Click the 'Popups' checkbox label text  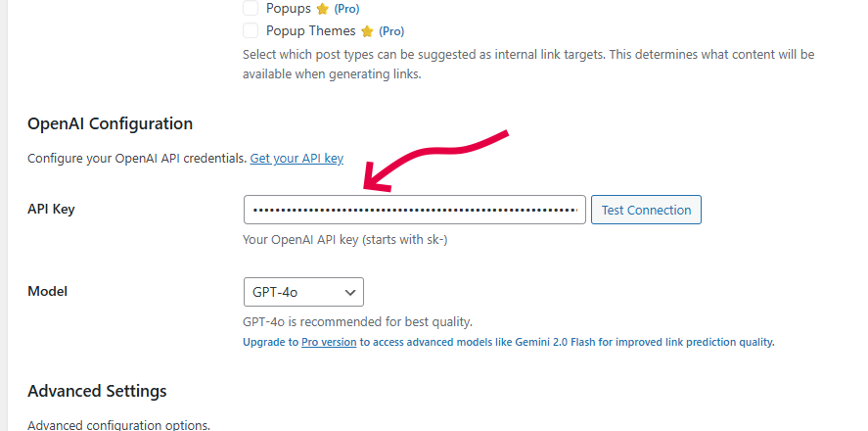point(289,8)
